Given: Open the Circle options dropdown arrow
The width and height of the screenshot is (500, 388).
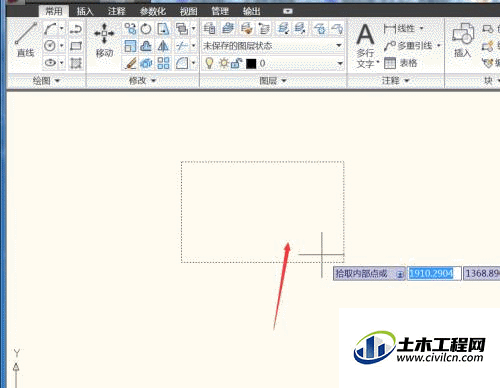Looking at the screenshot, I should pos(62,46).
